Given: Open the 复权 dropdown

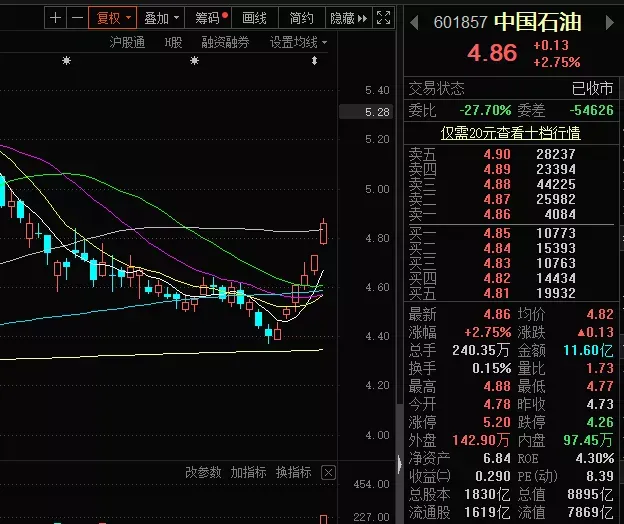Looking at the screenshot, I should 110,18.
